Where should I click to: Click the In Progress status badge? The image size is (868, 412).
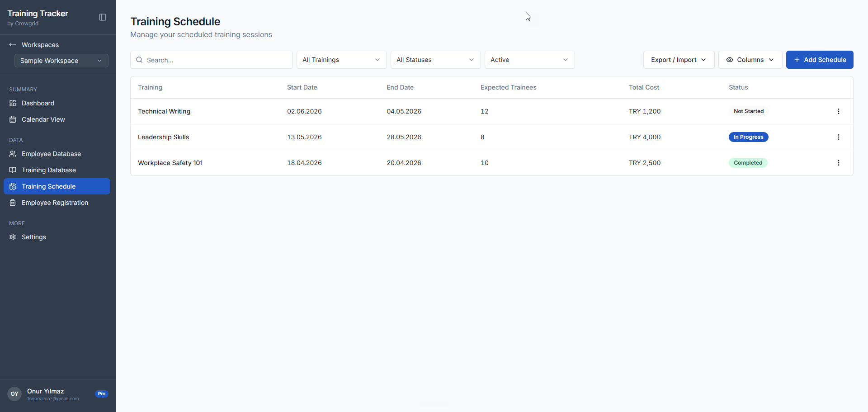[x=749, y=137]
